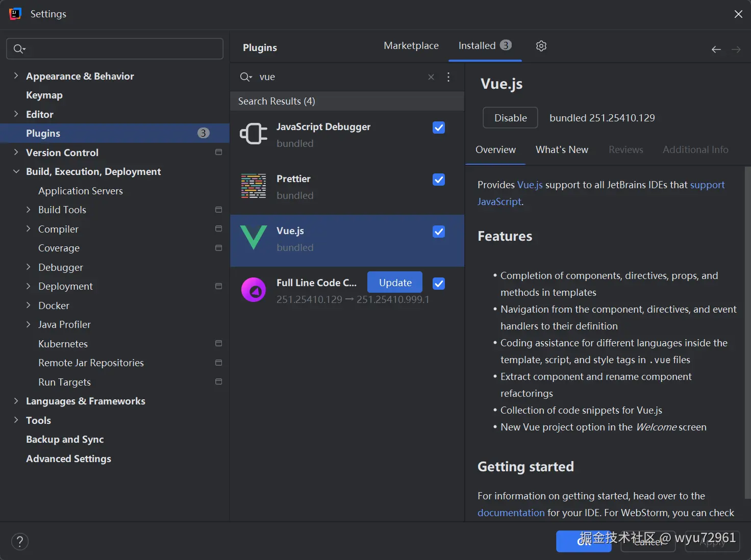Switch to the Marketplace tab
The height and width of the screenshot is (560, 751).
click(411, 46)
